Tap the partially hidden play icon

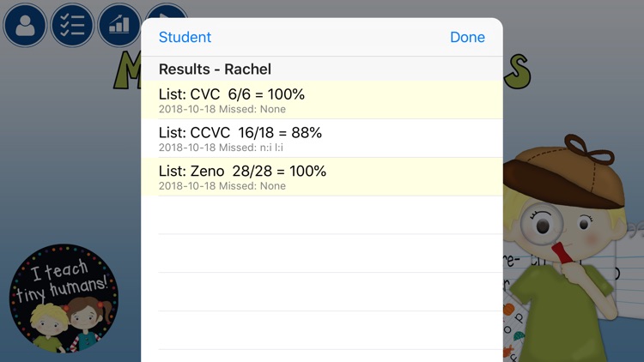(x=166, y=10)
